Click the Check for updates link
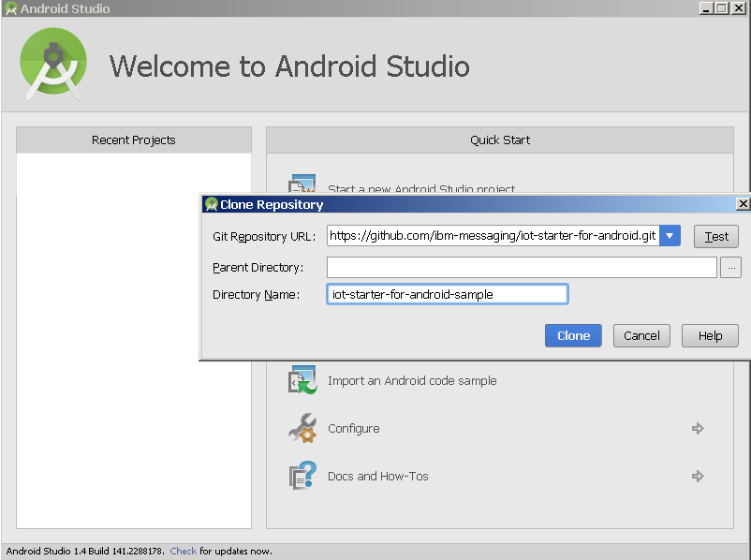The image size is (751, 560). tap(183, 551)
